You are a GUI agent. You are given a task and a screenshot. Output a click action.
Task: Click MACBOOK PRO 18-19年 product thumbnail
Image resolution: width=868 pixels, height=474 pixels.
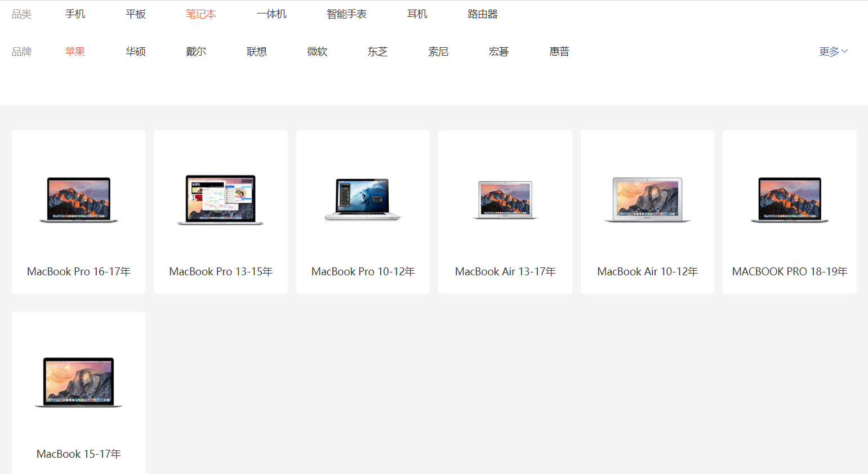coord(789,200)
